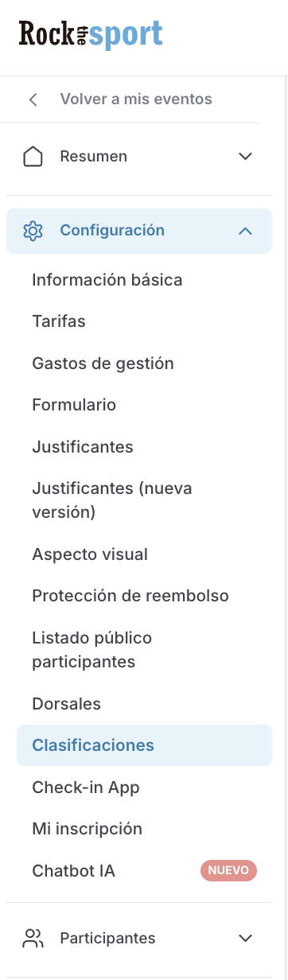Return via Volver a mis eventos link
This screenshot has height=980, width=288.
coord(136,99)
